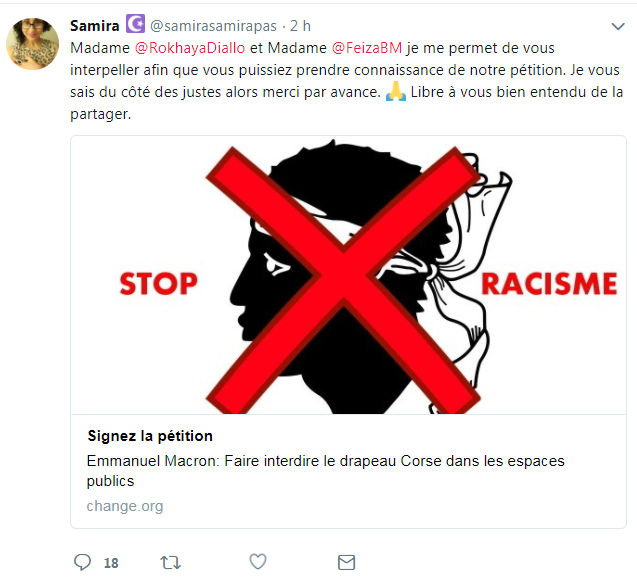Open the change.org link domain
This screenshot has height=581, width=637.
[x=125, y=506]
